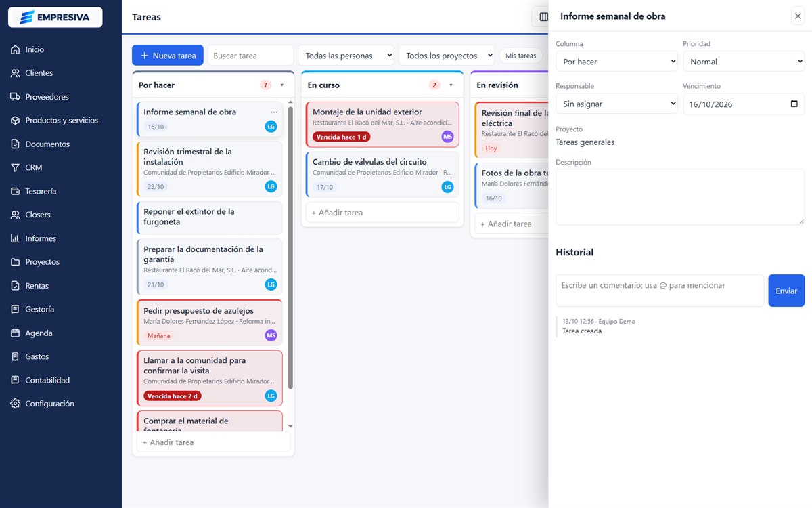Screen dimensions: 812x508
Task: Click the CRM funnel icon
Action: point(15,167)
